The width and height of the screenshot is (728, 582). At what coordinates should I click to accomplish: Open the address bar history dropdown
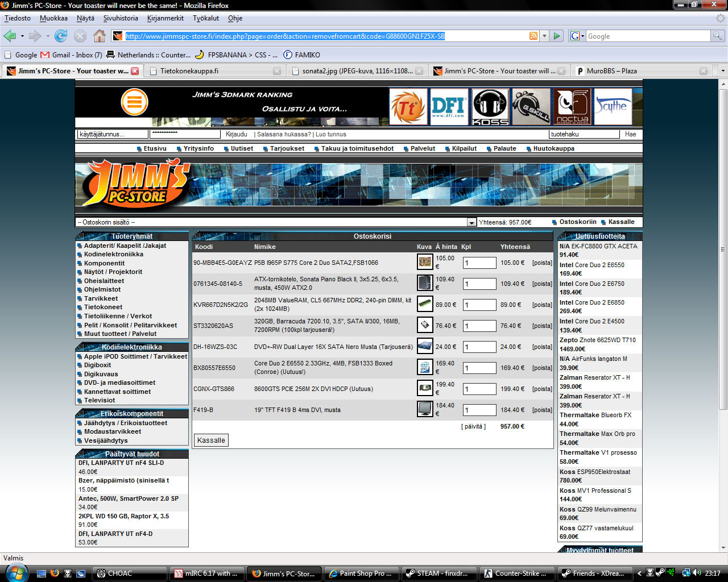tap(544, 36)
